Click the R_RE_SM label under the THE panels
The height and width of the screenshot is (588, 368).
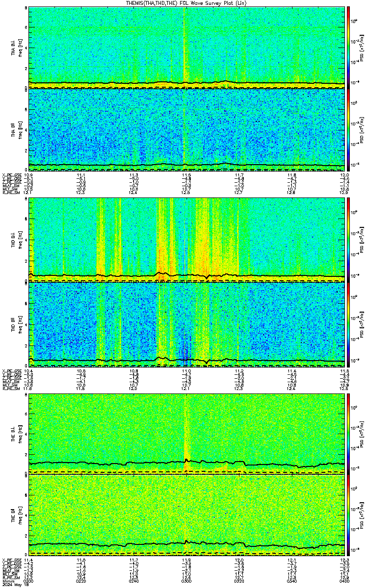[10, 577]
